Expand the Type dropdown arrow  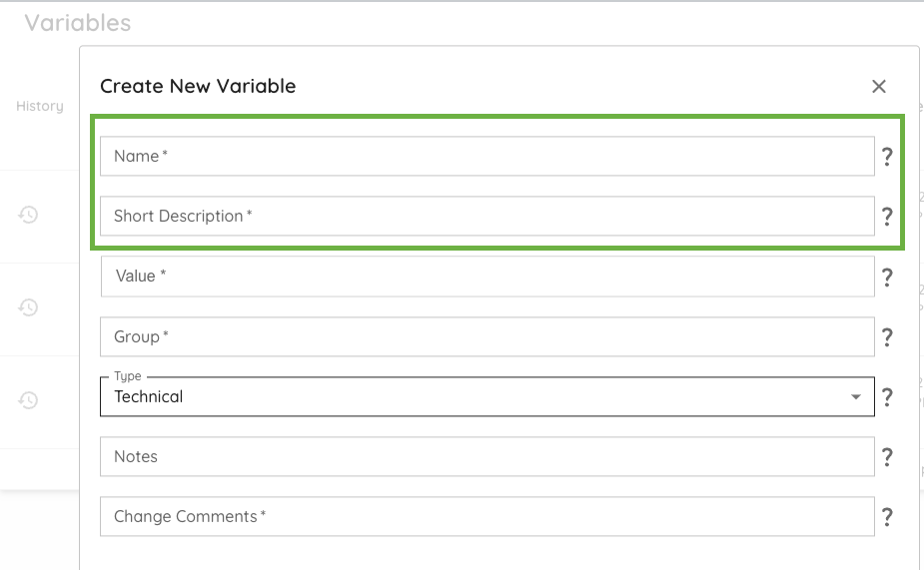pyautogui.click(x=856, y=397)
